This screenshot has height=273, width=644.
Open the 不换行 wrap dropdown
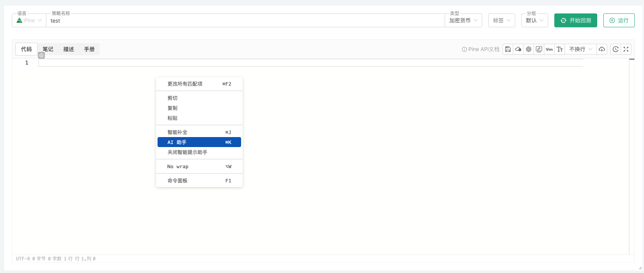point(581,49)
